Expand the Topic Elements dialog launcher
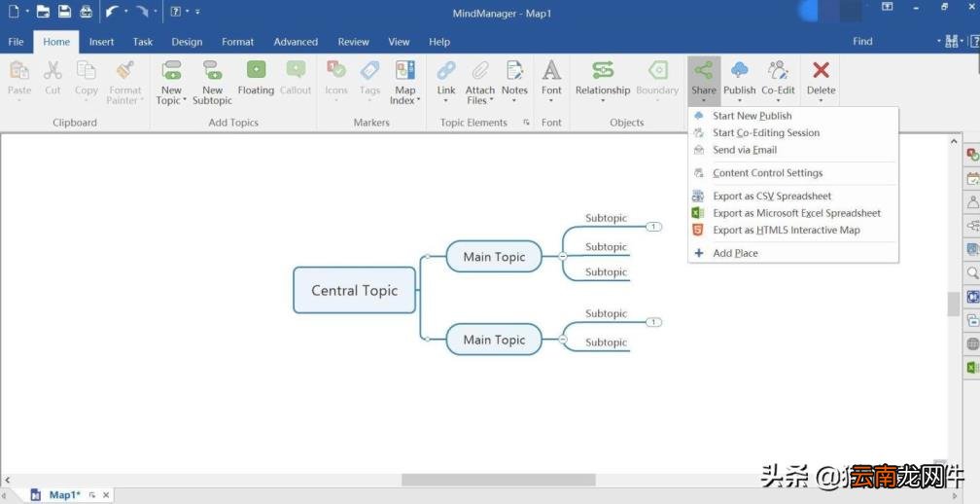The width and height of the screenshot is (980, 504). coord(526,123)
